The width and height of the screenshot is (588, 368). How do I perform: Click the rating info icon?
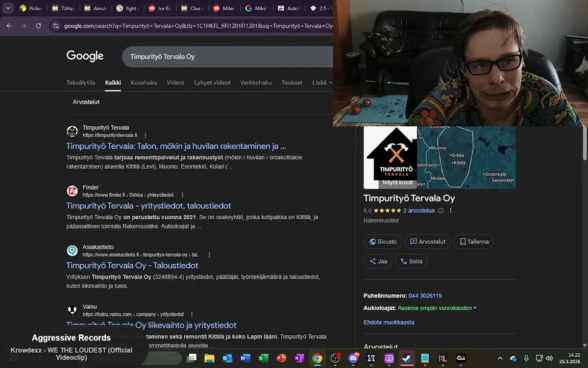click(x=441, y=211)
